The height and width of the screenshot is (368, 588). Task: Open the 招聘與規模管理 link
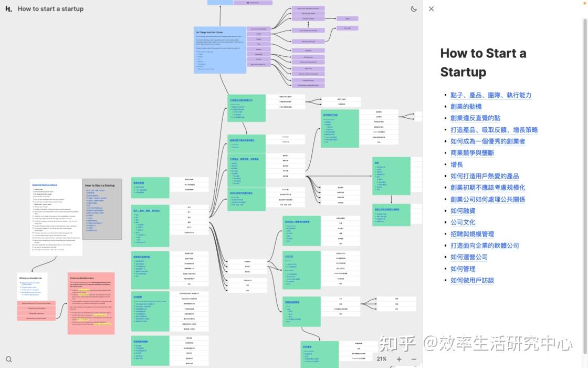pos(471,233)
